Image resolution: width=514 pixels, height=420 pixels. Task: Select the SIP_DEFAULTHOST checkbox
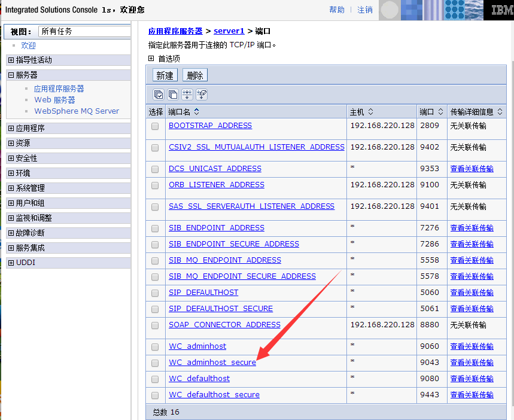(155, 293)
